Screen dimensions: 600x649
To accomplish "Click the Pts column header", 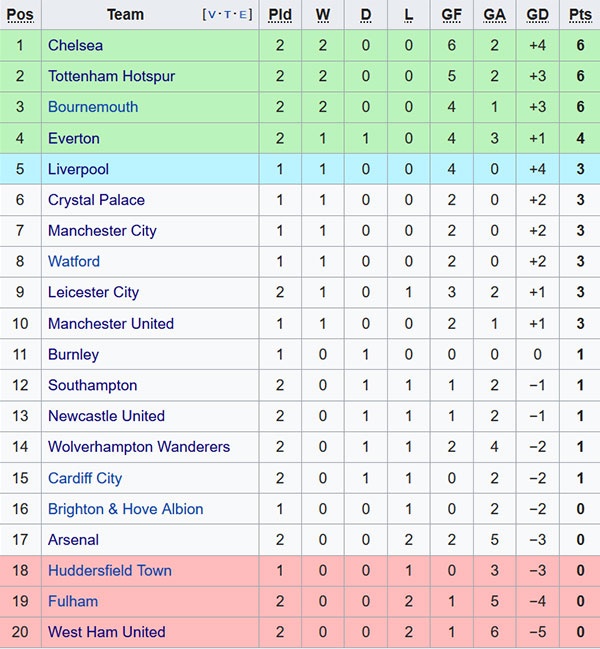I will pos(580,15).
